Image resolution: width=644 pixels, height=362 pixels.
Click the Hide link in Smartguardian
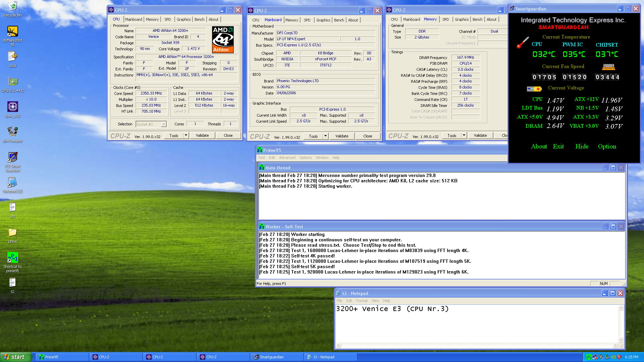(582, 146)
